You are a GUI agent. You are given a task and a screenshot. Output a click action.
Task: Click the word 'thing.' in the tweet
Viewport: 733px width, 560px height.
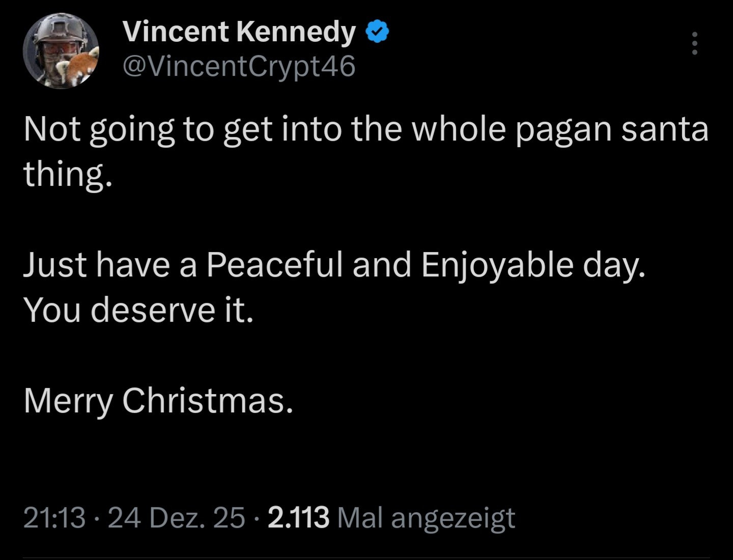pyautogui.click(x=67, y=174)
